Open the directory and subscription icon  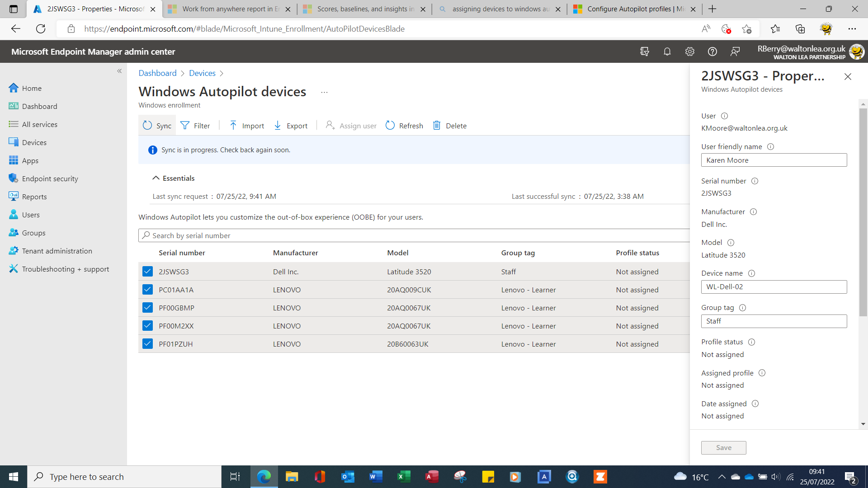click(x=645, y=52)
